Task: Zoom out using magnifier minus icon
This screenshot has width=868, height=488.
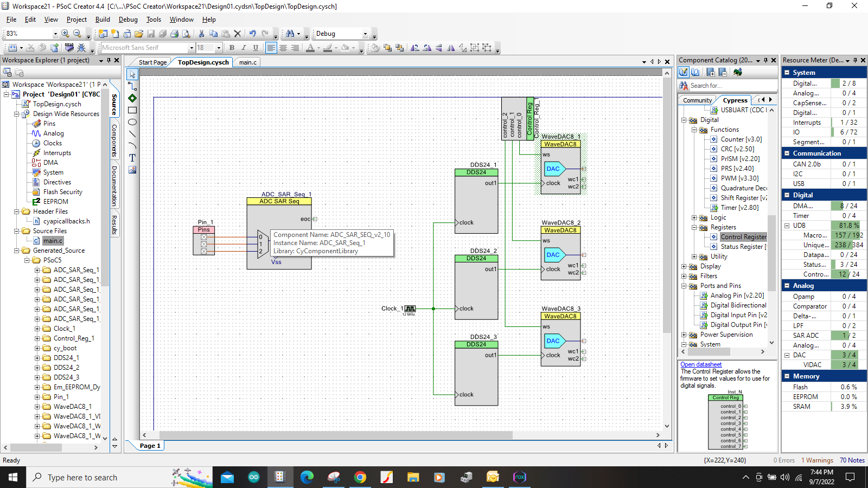Action: (77, 34)
